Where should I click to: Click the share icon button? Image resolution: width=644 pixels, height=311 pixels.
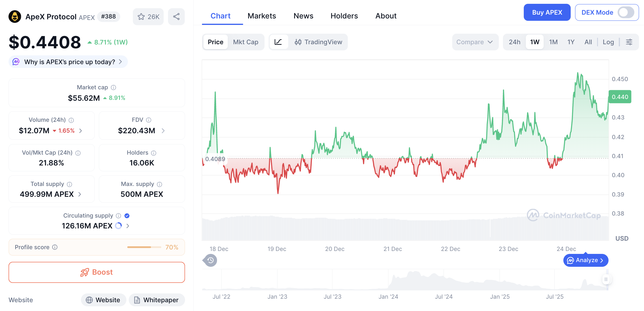[176, 17]
